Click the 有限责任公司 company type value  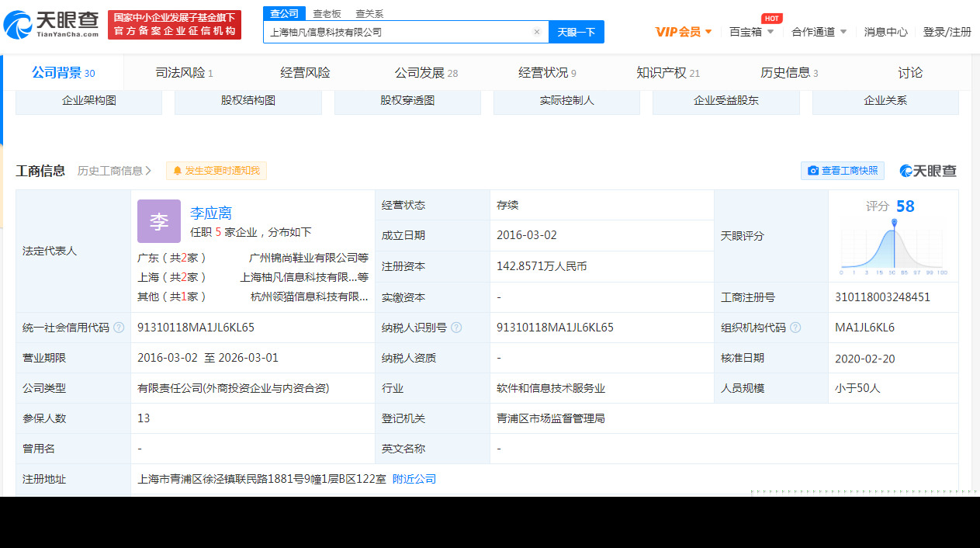coord(233,388)
